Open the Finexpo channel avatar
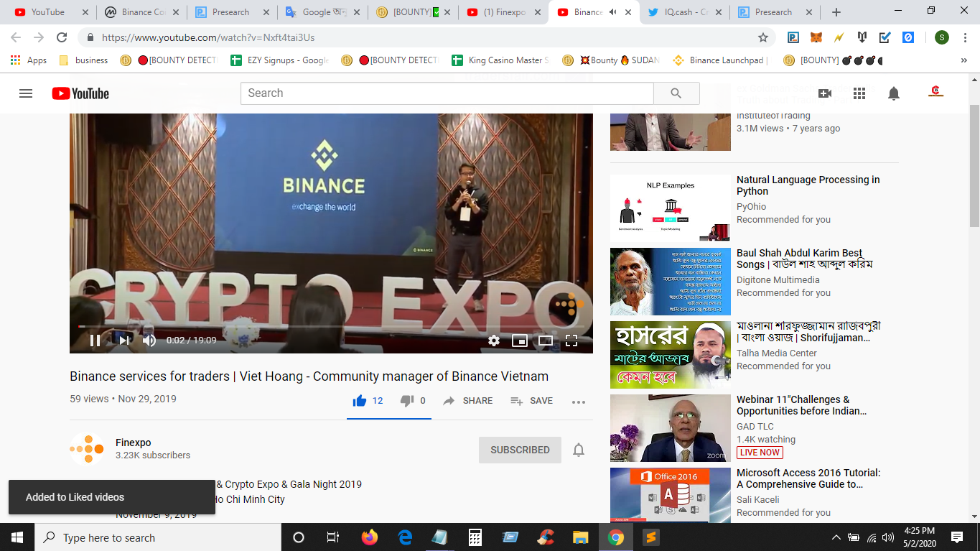Screen dimensions: 980x551 (x=87, y=450)
